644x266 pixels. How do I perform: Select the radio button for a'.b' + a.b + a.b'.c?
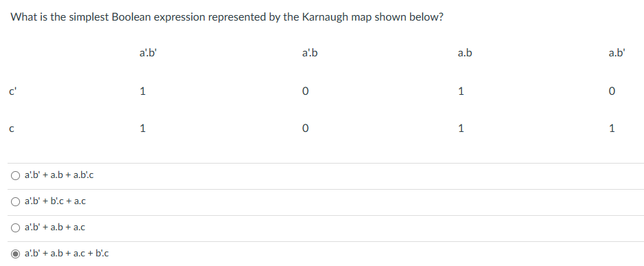coord(15,176)
